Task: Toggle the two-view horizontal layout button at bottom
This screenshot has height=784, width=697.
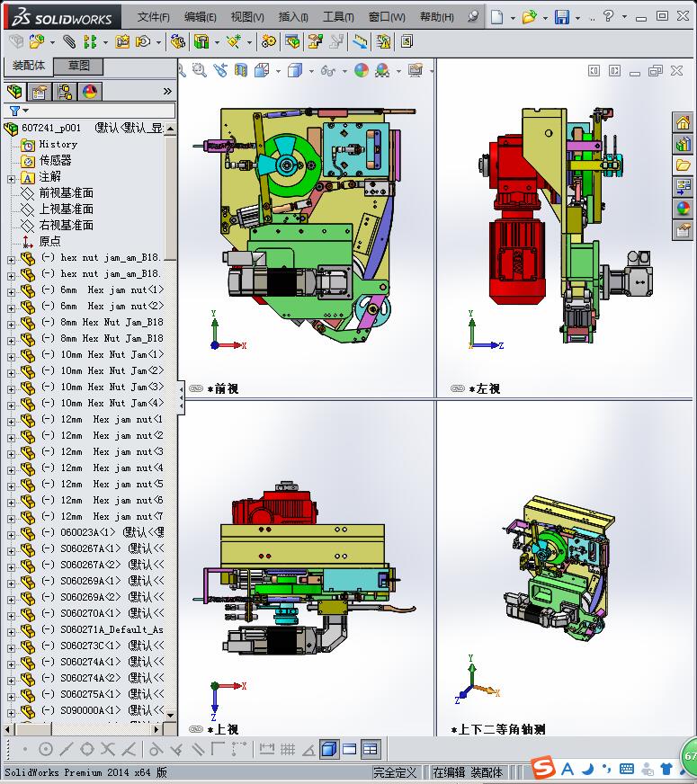Action: pos(350,749)
